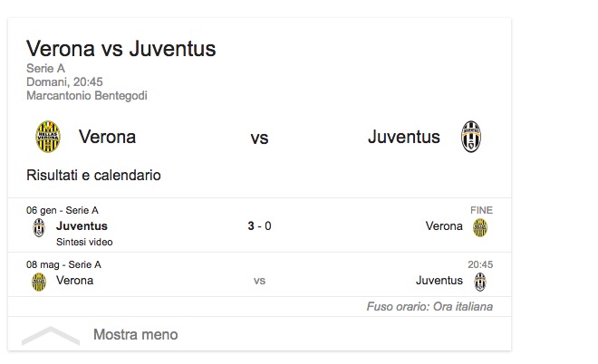
Task: Click the 20:45 kickoff time in fixture row
Action: click(479, 265)
